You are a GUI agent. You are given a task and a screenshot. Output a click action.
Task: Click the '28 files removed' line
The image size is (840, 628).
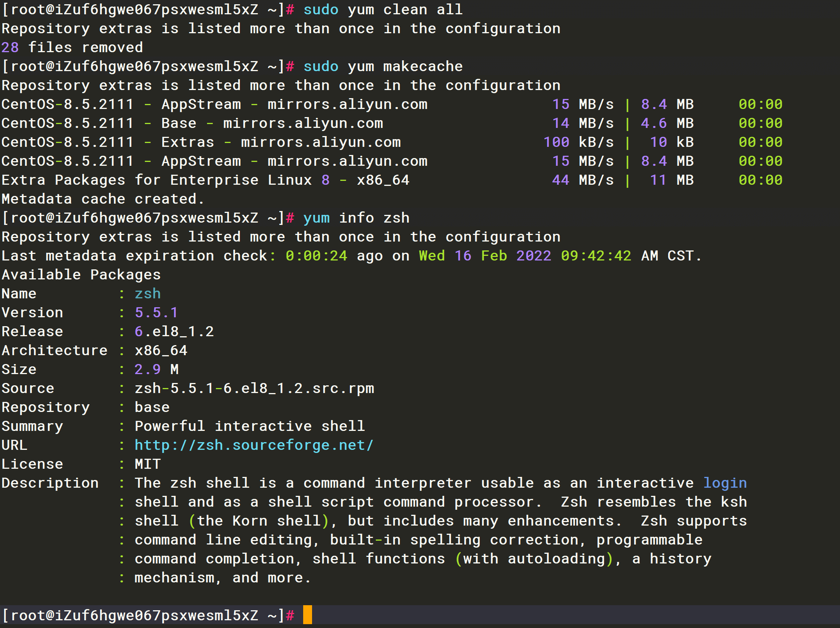[72, 48]
